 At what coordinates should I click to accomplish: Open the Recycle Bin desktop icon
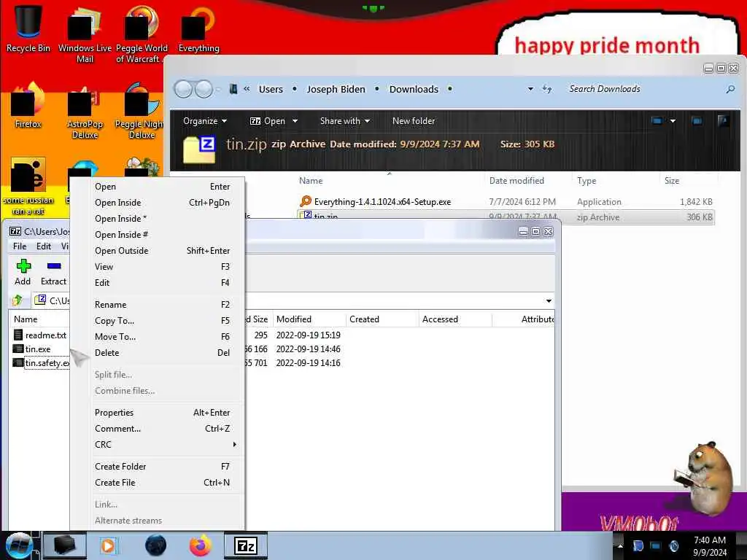[x=28, y=28]
